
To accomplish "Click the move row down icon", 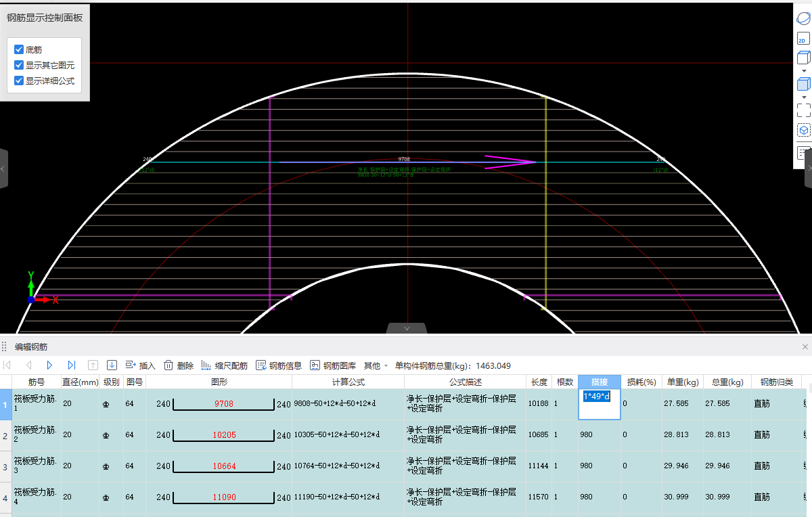I will [x=112, y=365].
